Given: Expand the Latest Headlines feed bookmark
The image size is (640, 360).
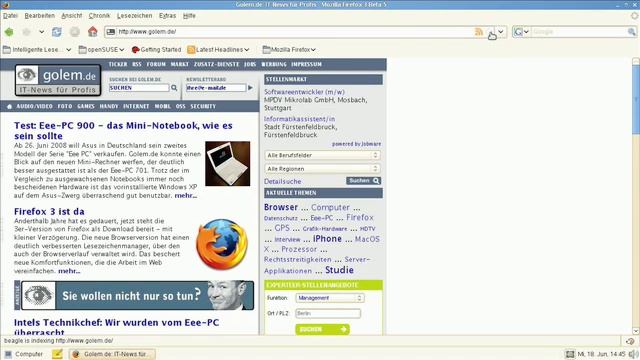Looking at the screenshot, I should (x=218, y=49).
